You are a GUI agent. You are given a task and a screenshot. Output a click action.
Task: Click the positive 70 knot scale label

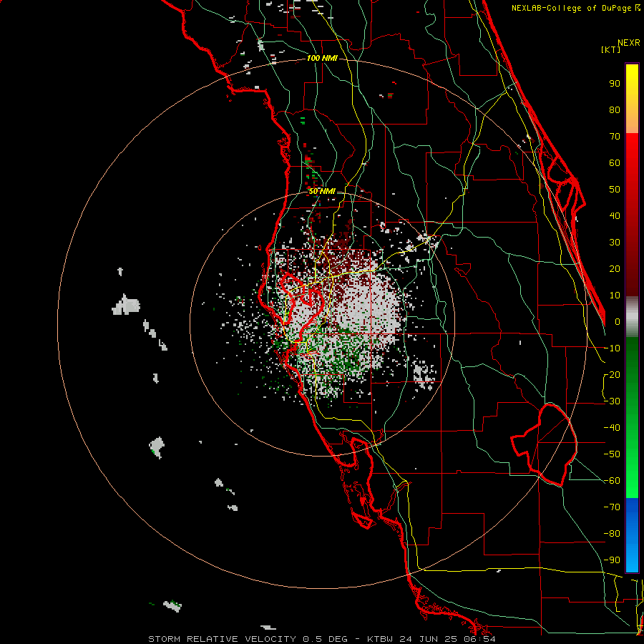(x=615, y=137)
